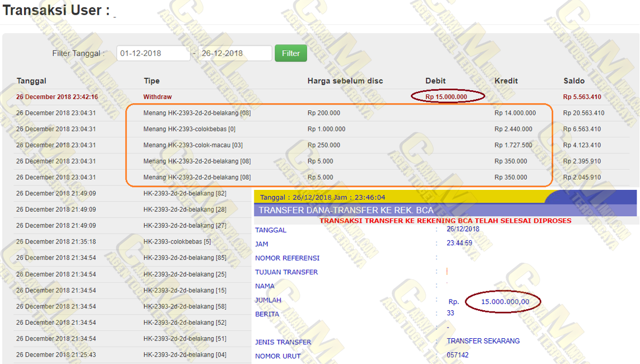
Task: Select the HK-2393-colokbebas [5] entry
Action: point(177,241)
